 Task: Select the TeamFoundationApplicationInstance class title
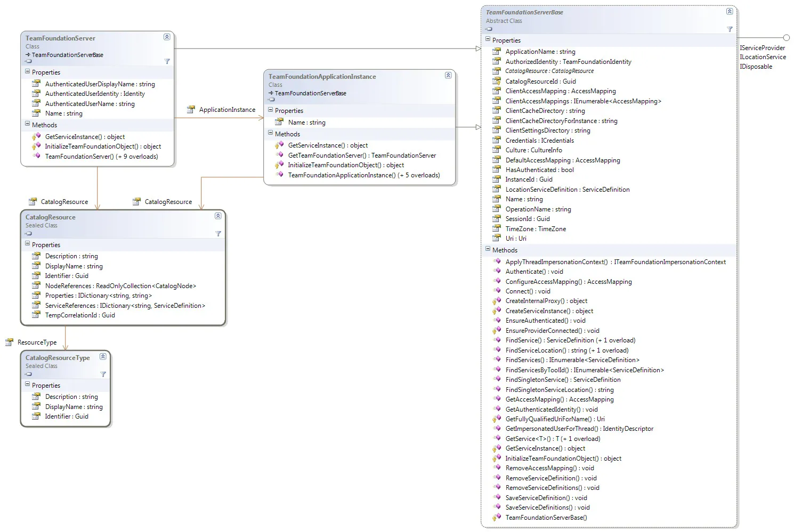pos(322,77)
